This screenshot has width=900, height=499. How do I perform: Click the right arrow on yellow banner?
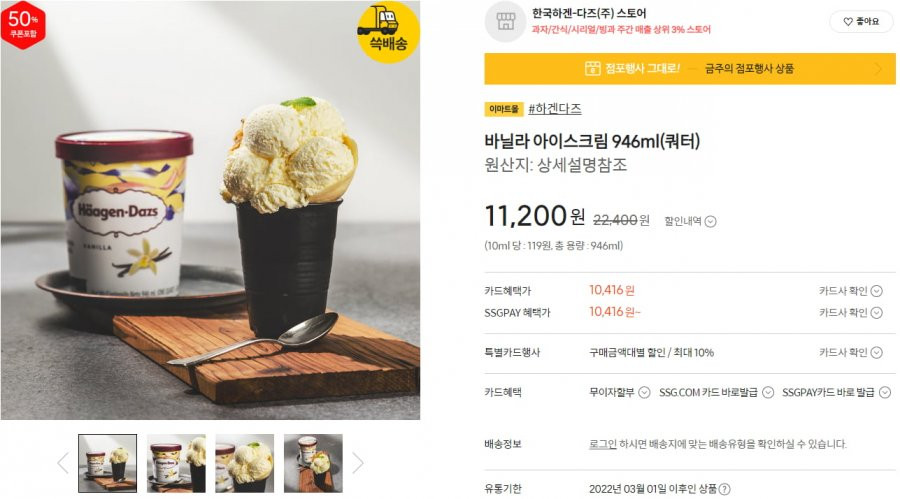[x=878, y=69]
